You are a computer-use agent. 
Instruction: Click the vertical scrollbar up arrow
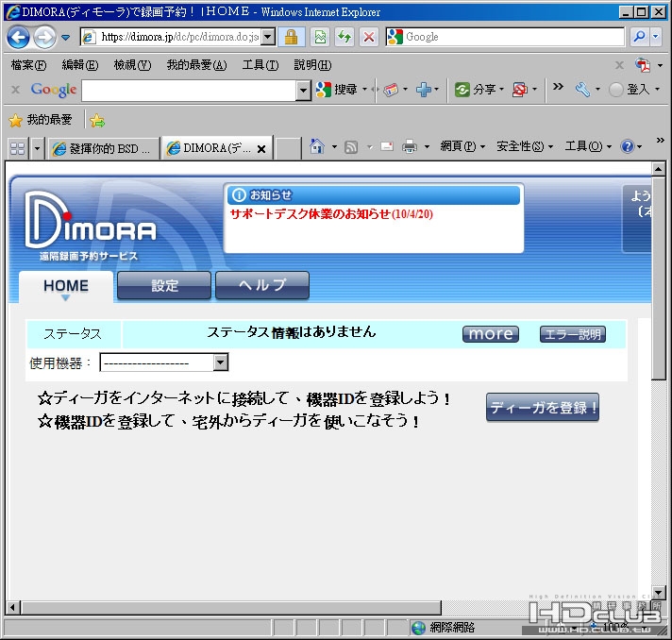659,169
